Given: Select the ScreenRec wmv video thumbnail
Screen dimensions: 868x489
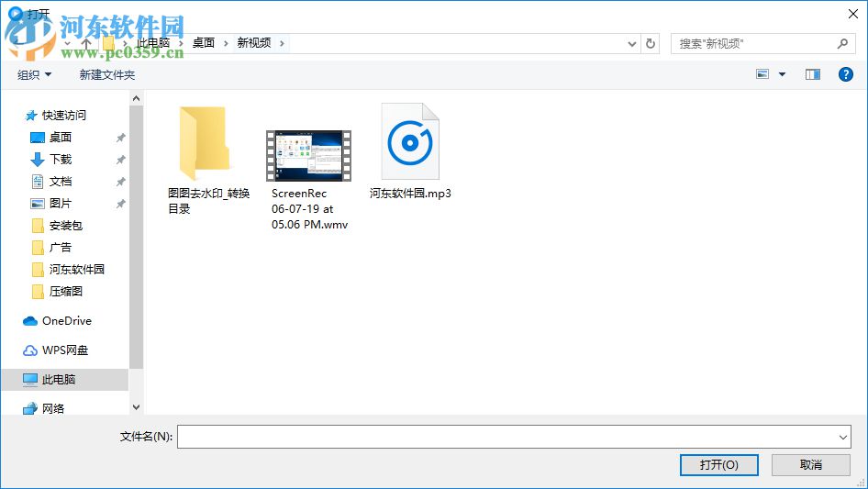Looking at the screenshot, I should point(308,156).
